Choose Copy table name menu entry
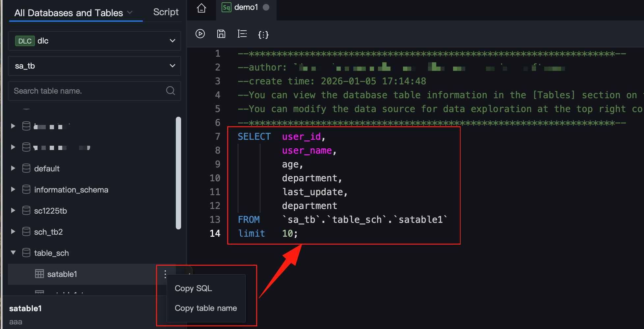644x329 pixels. (206, 308)
